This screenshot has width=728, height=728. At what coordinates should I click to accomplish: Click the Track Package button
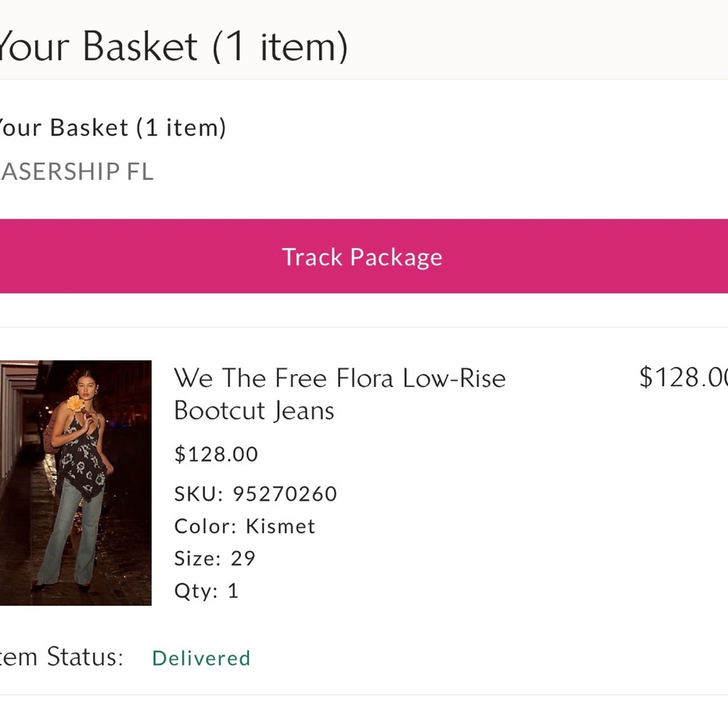coord(362,256)
